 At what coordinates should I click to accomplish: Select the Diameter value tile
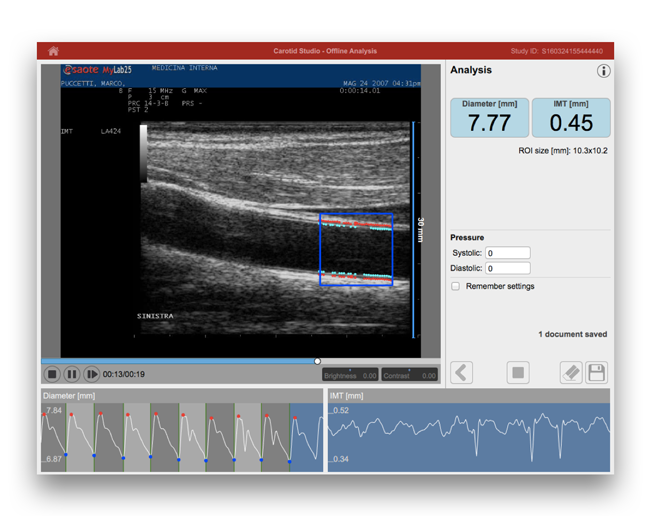489,118
